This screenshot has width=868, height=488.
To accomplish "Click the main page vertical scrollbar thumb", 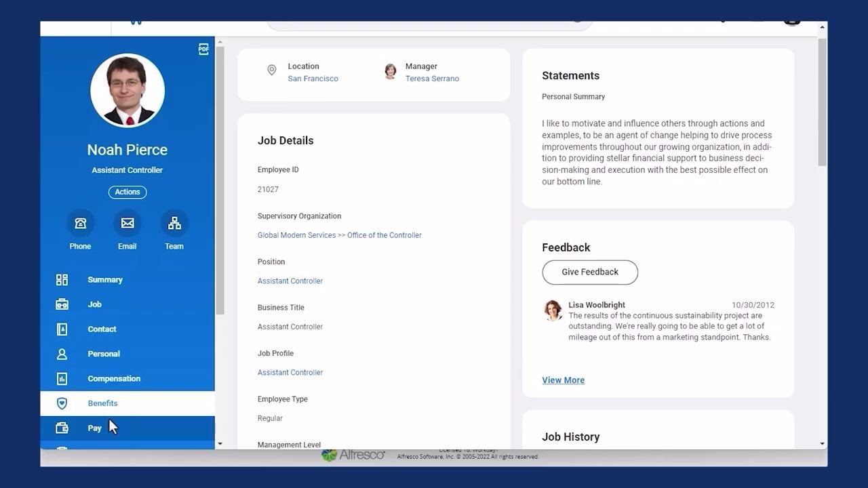I will (x=823, y=102).
